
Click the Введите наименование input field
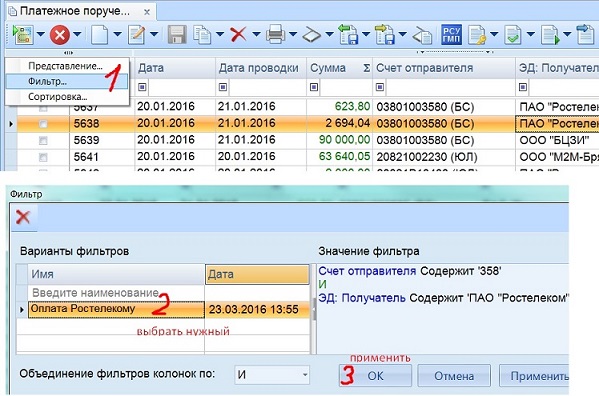click(116, 293)
